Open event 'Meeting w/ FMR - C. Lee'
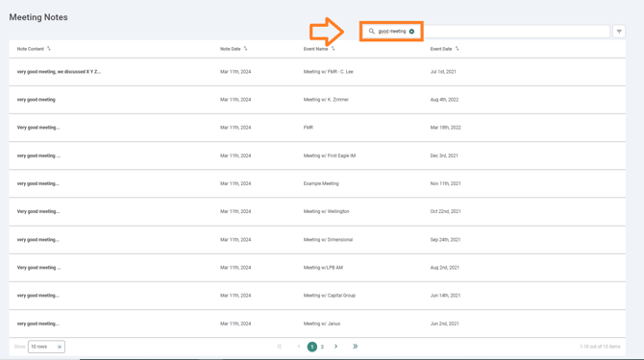This screenshot has width=644, height=360. tap(328, 72)
